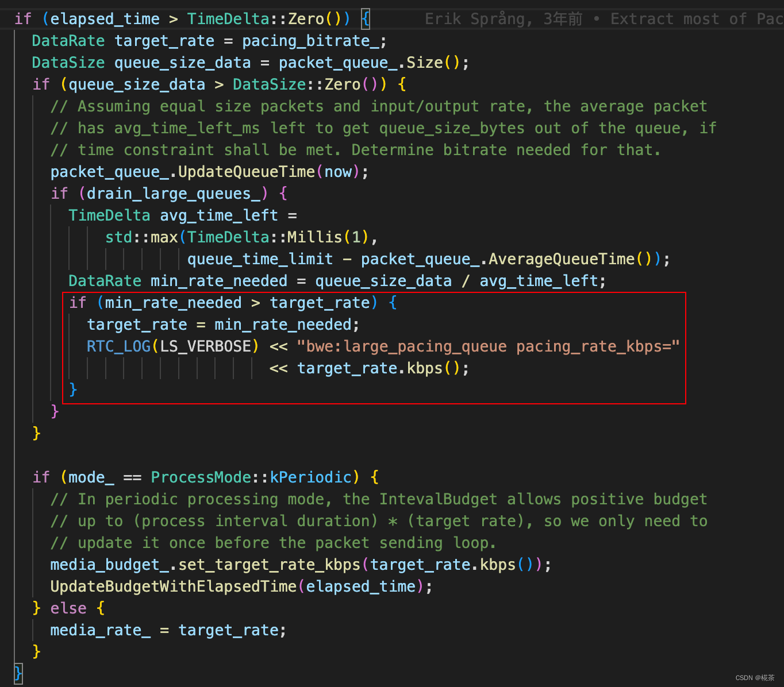Screen dimensions: 784x687
Task: Click 'TimeDelta::Millis(1)' argument
Action: (278, 237)
